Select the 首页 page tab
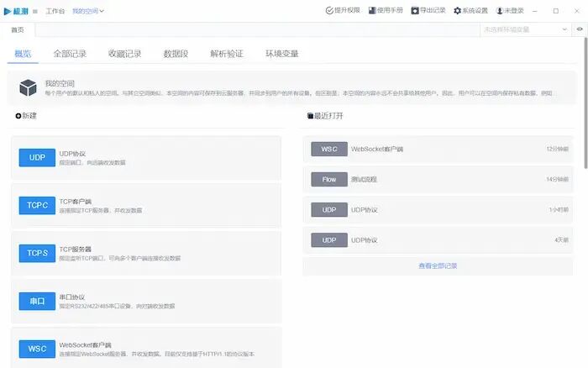The image size is (588, 368). pyautogui.click(x=18, y=29)
